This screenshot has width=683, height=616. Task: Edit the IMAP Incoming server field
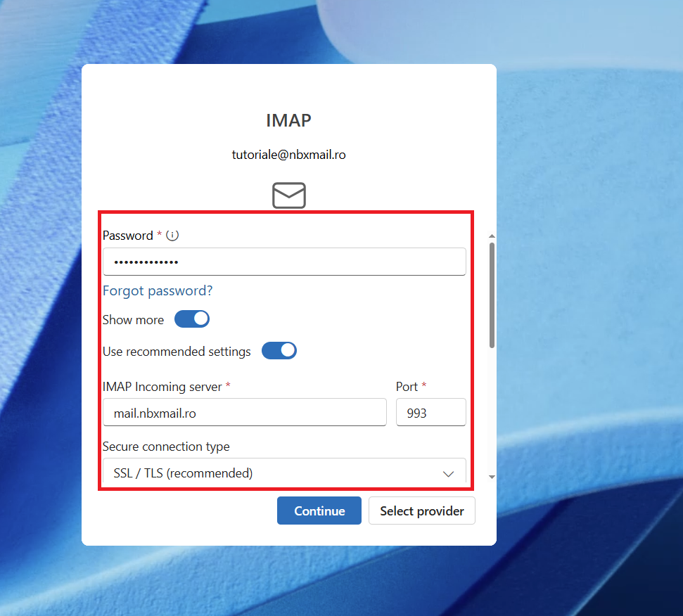pyautogui.click(x=245, y=412)
